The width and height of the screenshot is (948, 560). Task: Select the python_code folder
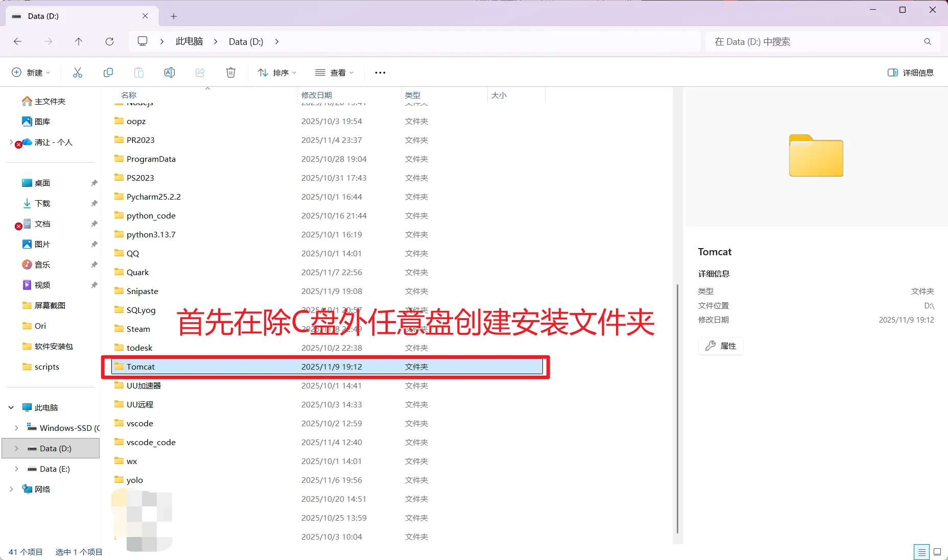click(145, 215)
